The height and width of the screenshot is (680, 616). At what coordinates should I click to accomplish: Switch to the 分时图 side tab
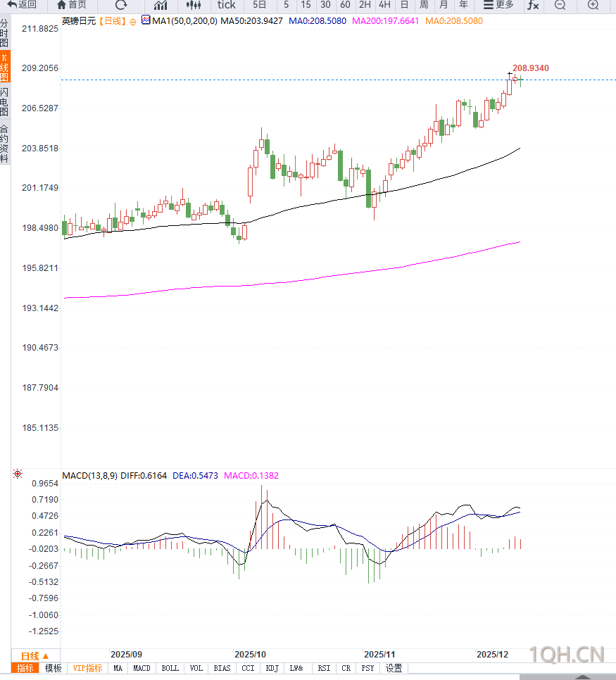(x=5, y=33)
